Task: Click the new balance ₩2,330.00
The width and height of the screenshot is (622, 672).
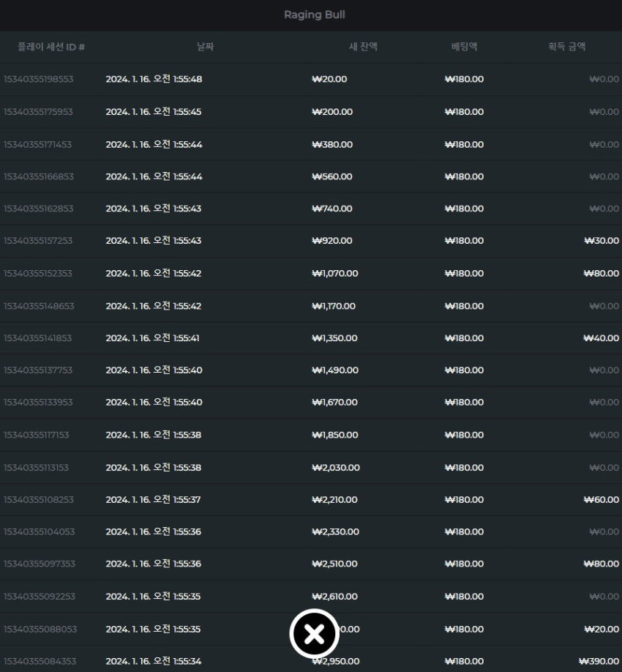Action: coord(335,532)
